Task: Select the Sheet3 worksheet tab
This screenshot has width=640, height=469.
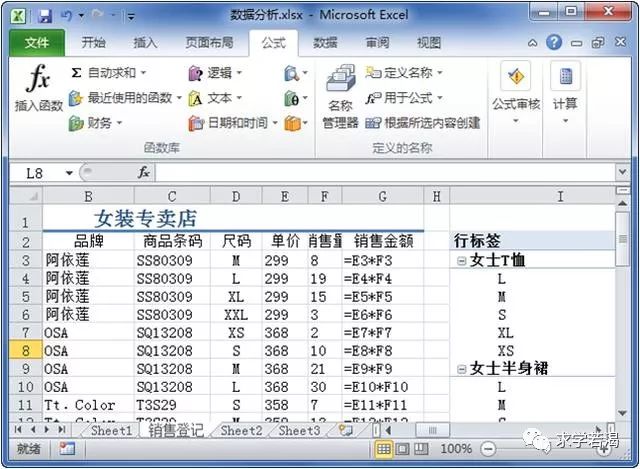Action: [x=299, y=430]
